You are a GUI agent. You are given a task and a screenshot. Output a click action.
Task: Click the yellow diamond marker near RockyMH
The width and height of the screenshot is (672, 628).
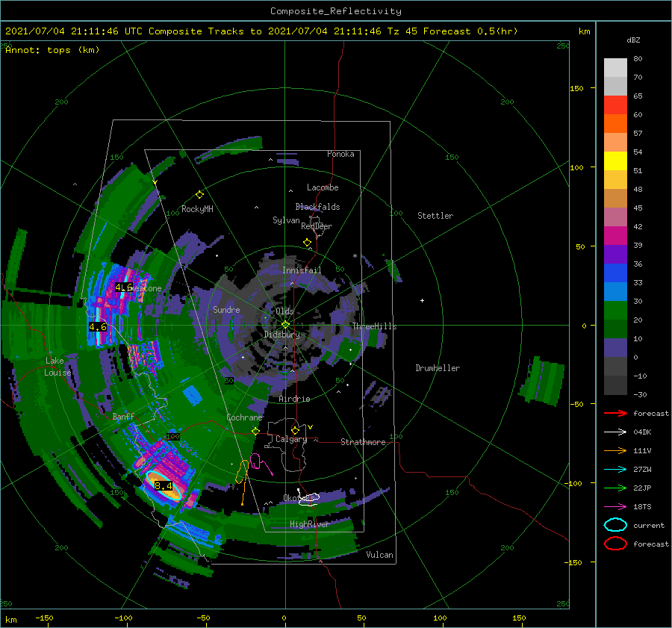199,195
